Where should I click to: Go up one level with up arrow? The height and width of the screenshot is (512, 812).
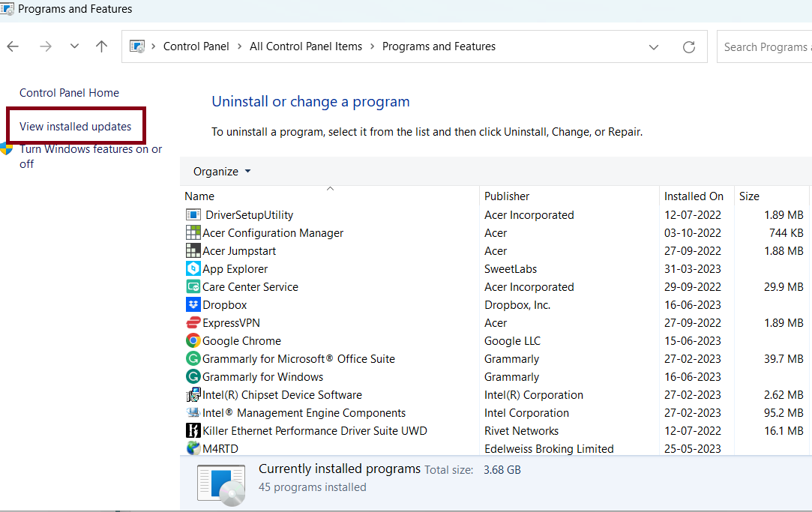pos(101,46)
